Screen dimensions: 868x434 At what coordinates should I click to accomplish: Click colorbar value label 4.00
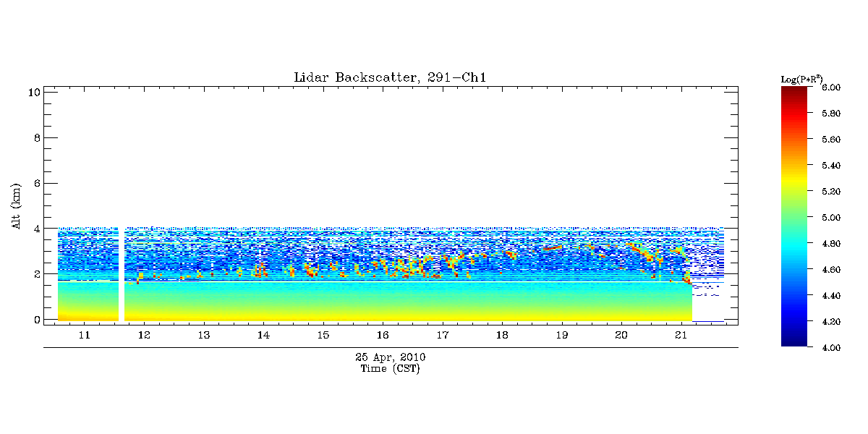(831, 348)
